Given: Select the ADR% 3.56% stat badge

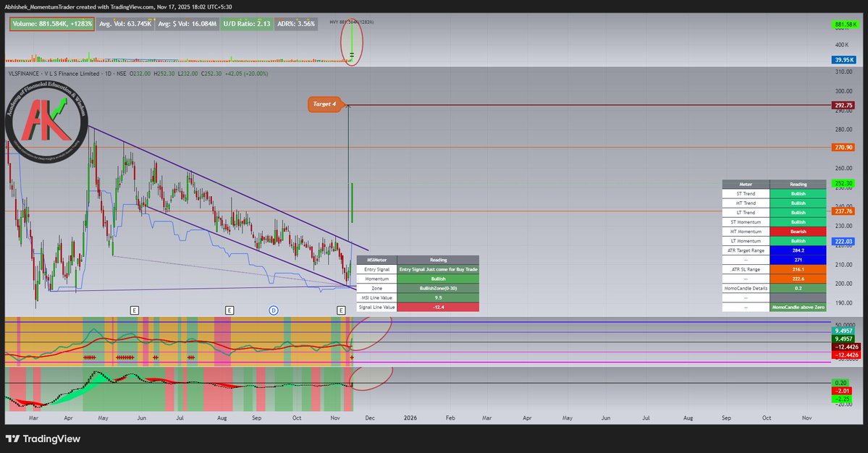Looking at the screenshot, I should pos(295,23).
